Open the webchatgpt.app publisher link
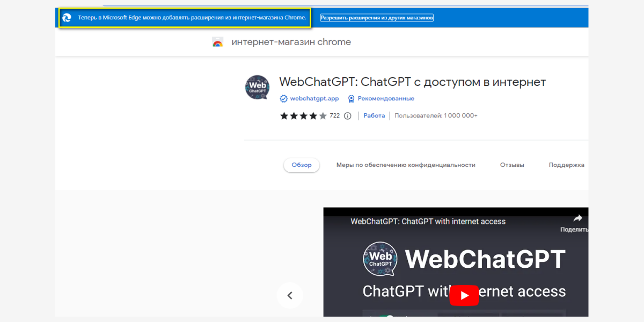644x322 pixels. (x=314, y=99)
